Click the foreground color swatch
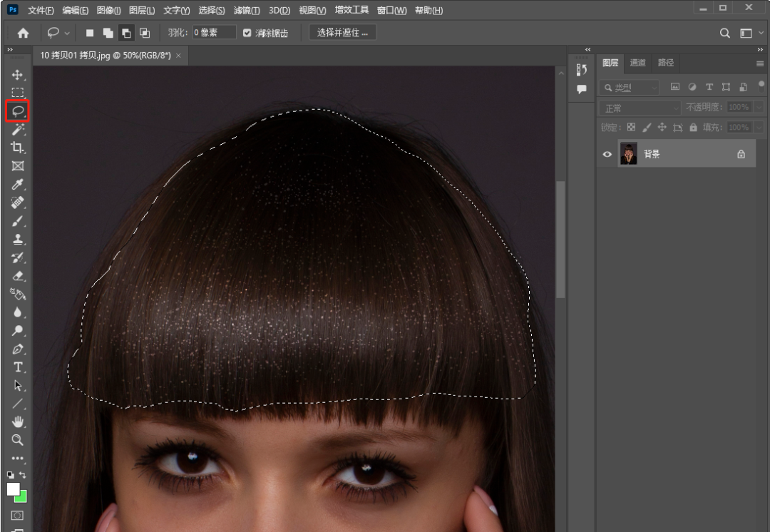 tap(13, 489)
